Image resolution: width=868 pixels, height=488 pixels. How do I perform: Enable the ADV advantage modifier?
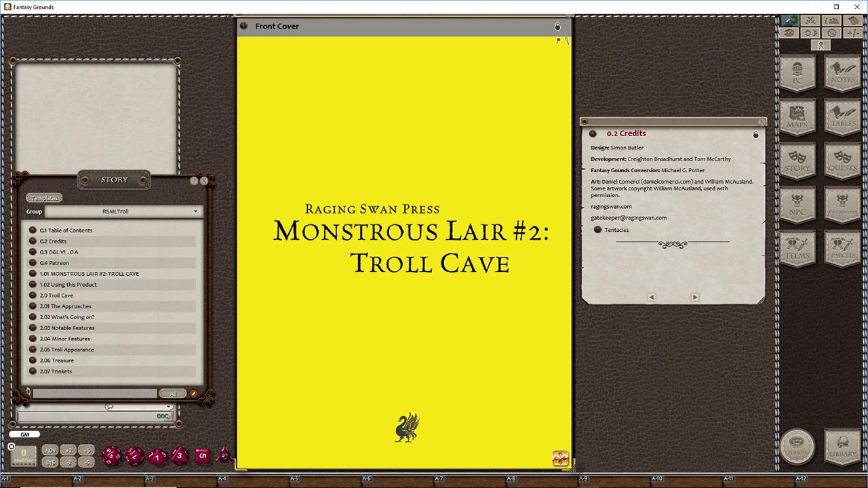click(51, 449)
